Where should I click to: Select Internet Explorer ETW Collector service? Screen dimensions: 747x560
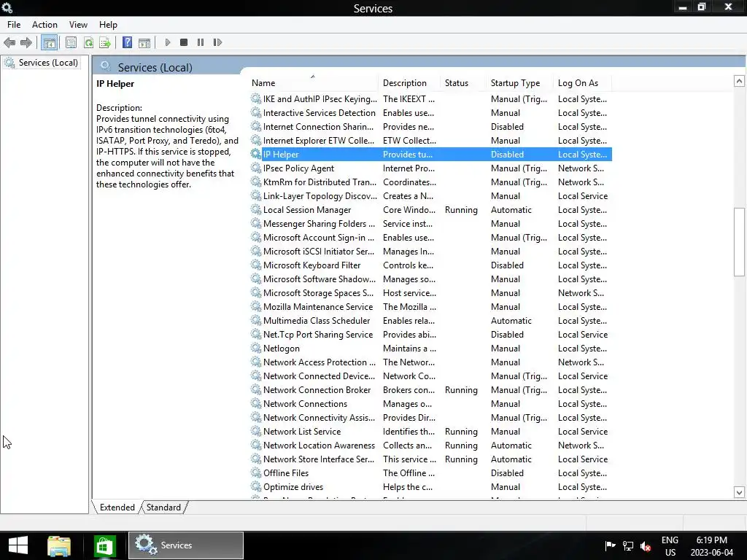click(430, 141)
